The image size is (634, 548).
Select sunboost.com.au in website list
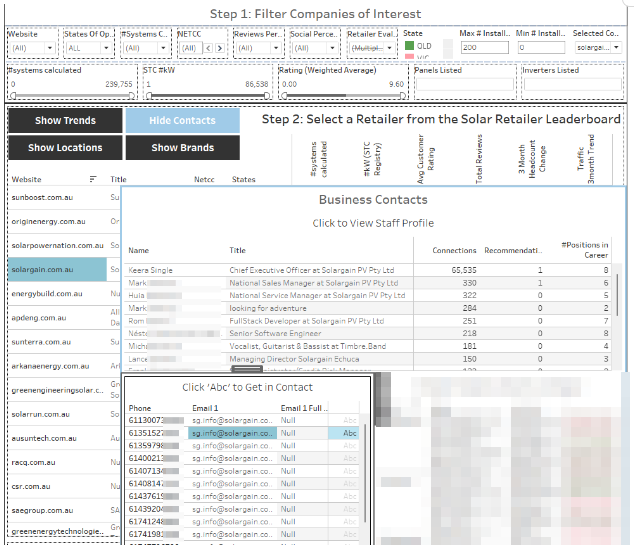[x=42, y=197]
